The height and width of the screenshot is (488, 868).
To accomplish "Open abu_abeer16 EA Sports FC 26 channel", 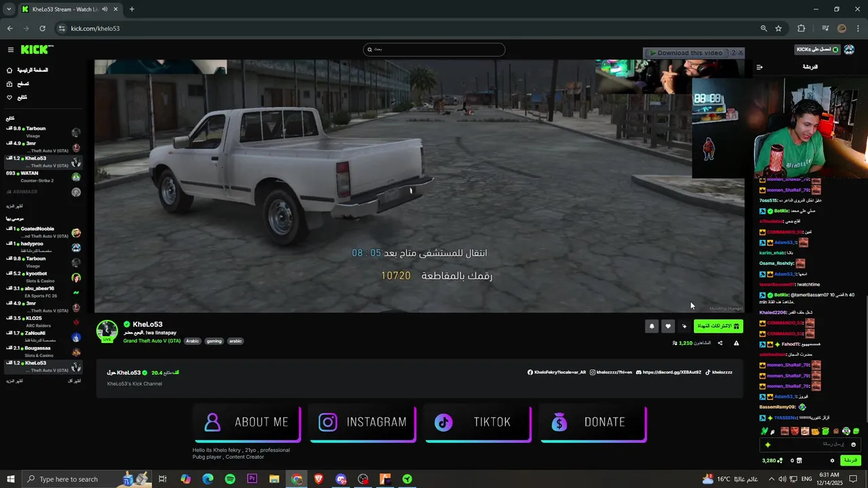I will [42, 292].
